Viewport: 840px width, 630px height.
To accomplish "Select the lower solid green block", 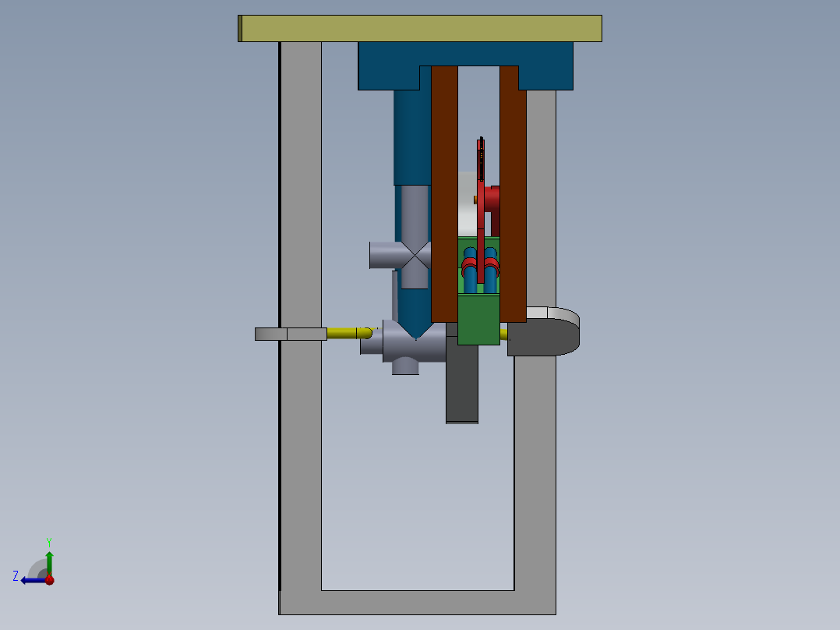I will (x=479, y=320).
